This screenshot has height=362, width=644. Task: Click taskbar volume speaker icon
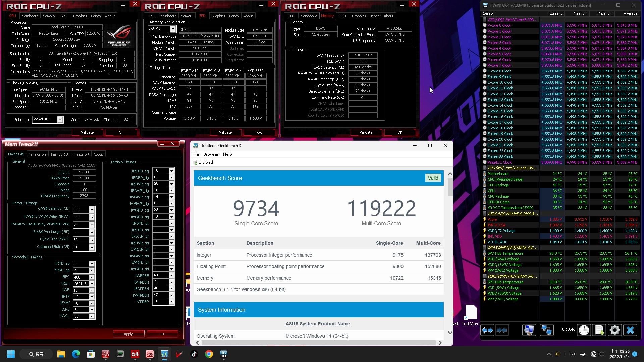601,354
